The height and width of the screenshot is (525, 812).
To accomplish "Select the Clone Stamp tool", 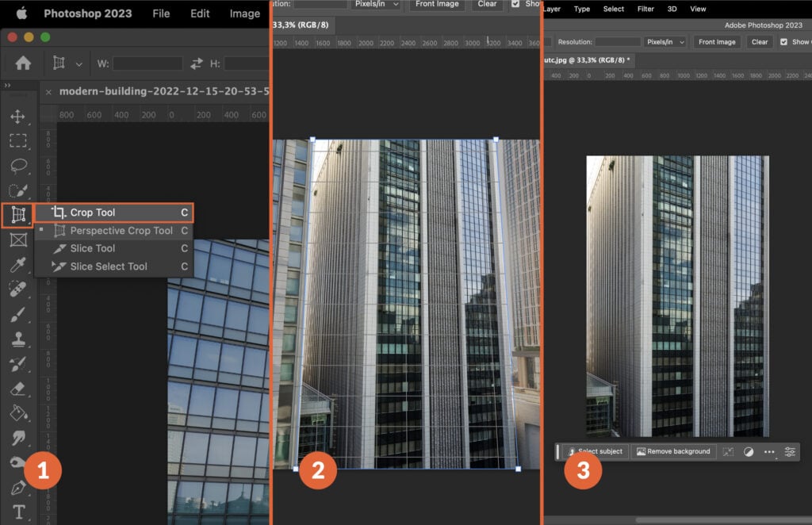I will [19, 339].
